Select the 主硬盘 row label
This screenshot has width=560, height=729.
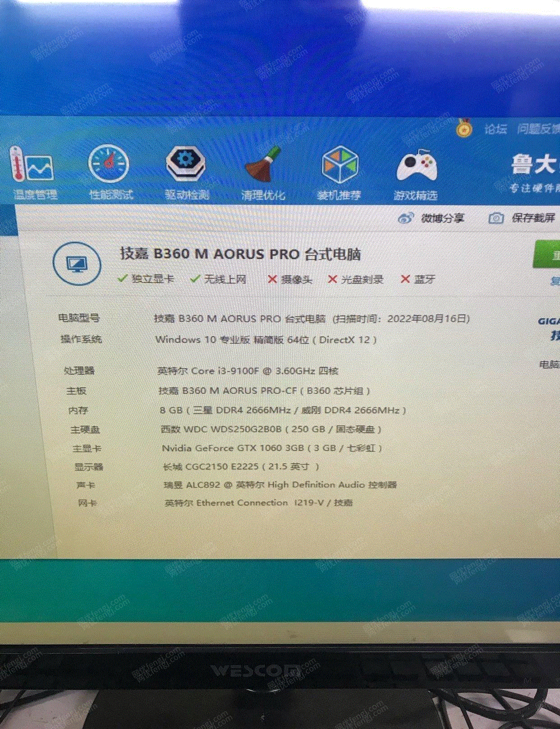(85, 429)
